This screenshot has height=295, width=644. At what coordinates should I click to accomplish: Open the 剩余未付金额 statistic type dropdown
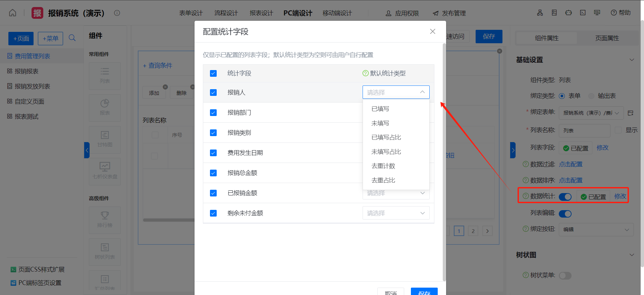[x=396, y=213]
